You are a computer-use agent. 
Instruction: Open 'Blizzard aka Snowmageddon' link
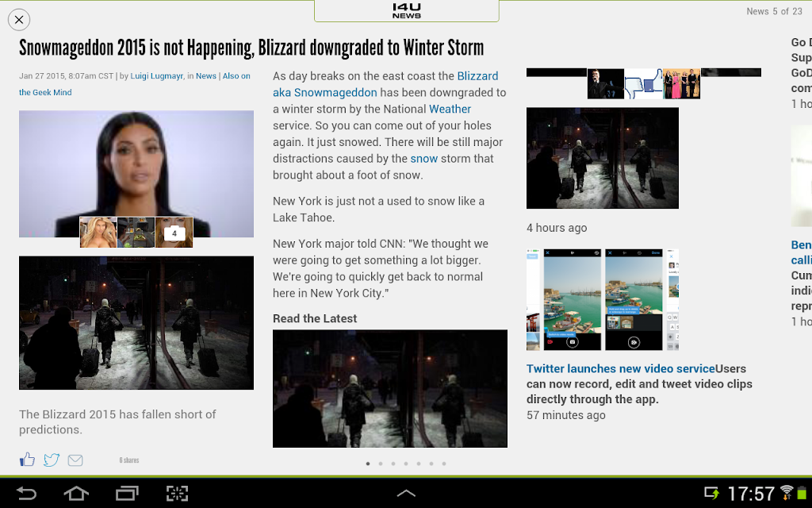[x=385, y=84]
